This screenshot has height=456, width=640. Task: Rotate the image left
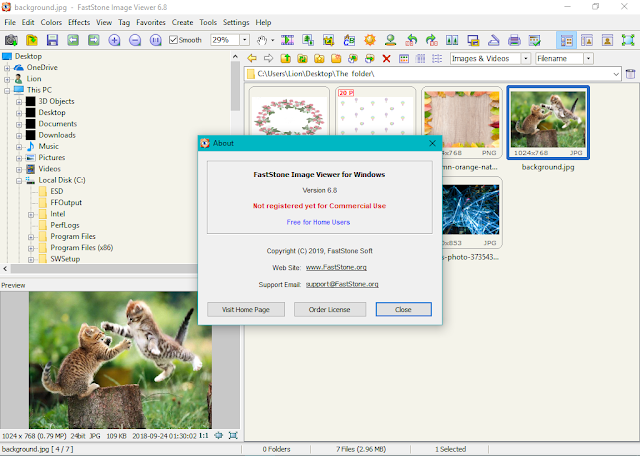pyautogui.click(x=411, y=40)
